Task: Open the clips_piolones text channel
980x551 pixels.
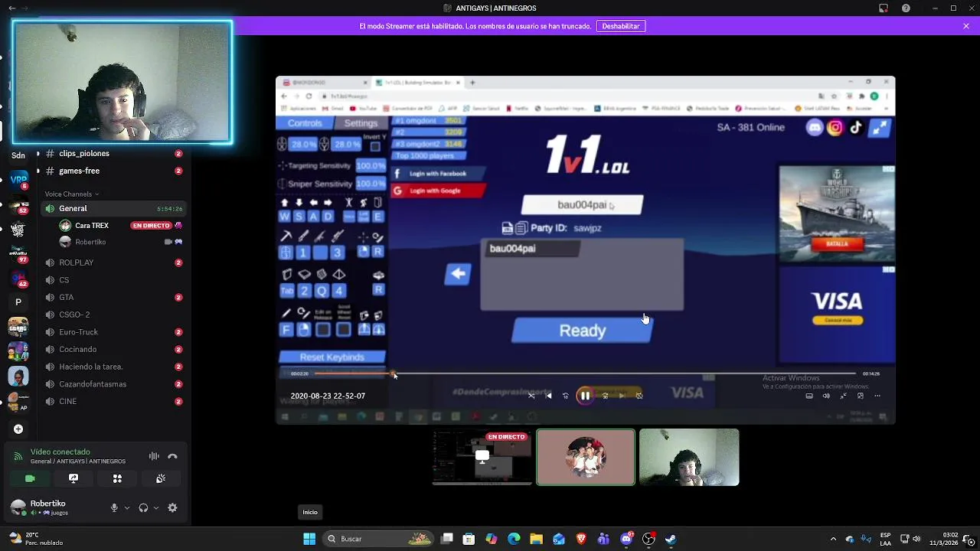Action: 112,154
